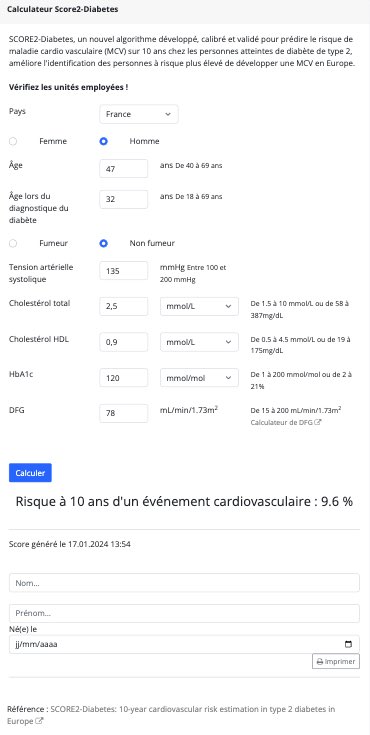The width and height of the screenshot is (370, 735).
Task: Choose the Fumeur radio option
Action: point(13,243)
